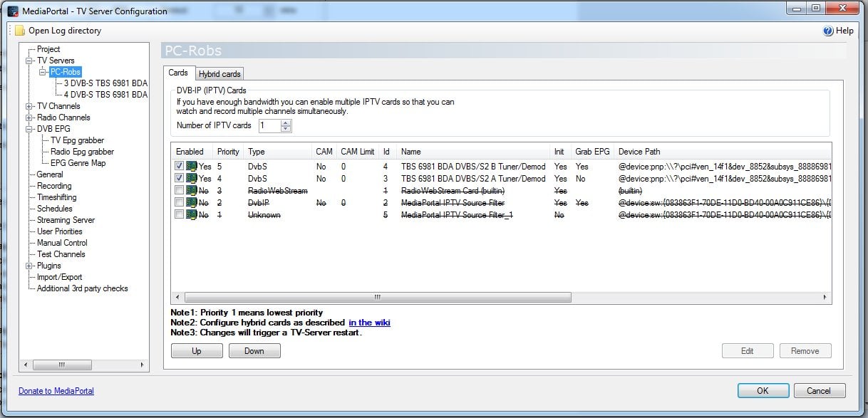Viewport: 868px width, 418px height.
Task: Uncheck Enabled for TBS 6981 A Tuner card
Action: click(179, 178)
